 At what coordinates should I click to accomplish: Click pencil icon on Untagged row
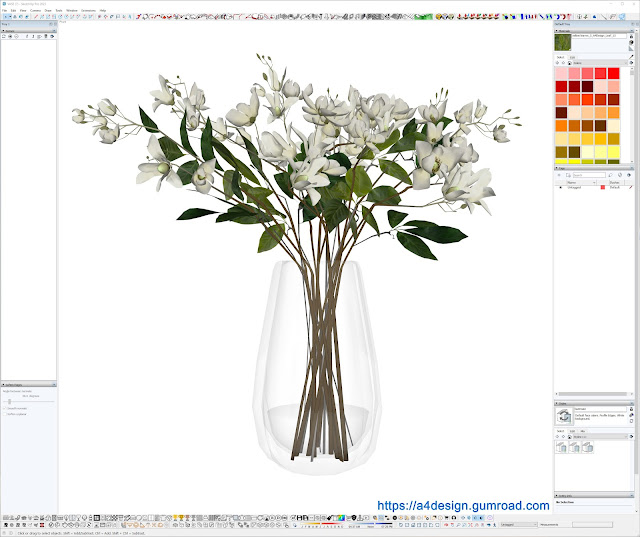pos(631,187)
